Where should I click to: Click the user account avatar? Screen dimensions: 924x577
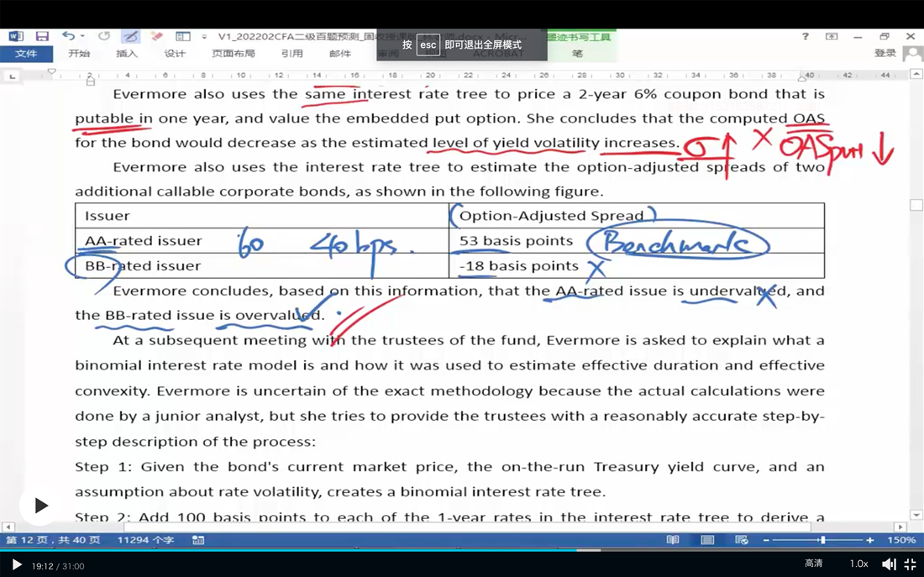tap(913, 54)
